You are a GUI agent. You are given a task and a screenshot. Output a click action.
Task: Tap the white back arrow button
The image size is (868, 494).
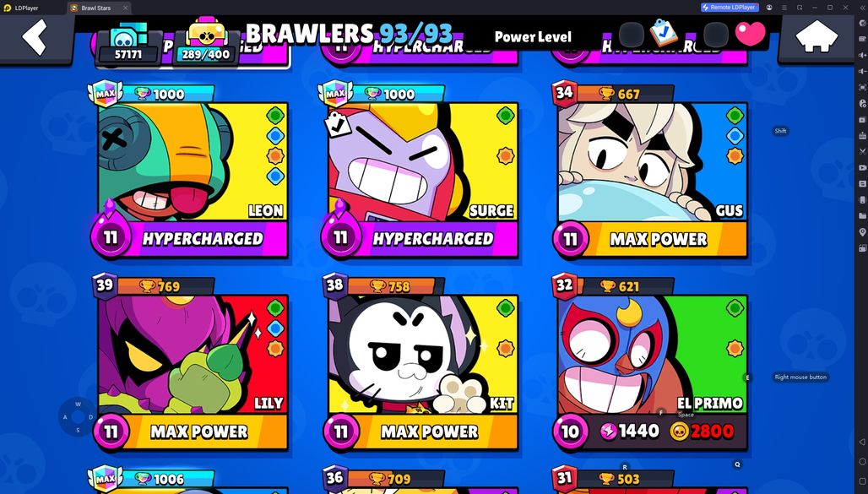tap(35, 38)
